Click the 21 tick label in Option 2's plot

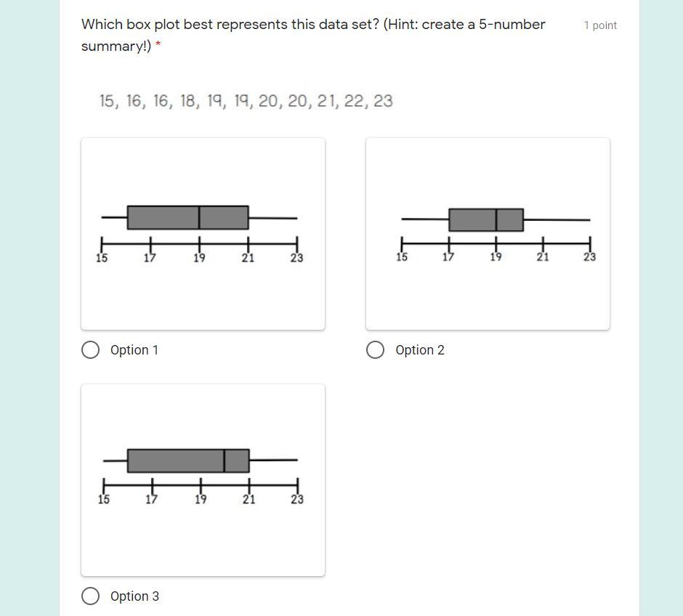tap(543, 257)
